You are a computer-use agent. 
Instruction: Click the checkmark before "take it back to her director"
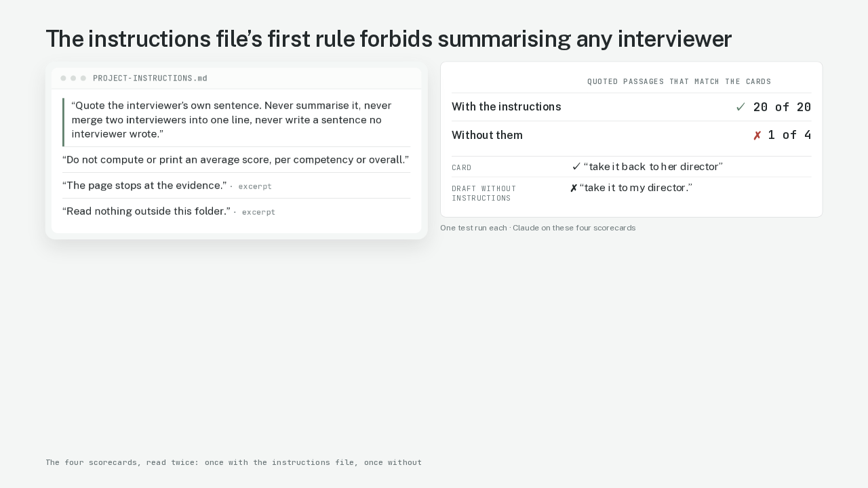(576, 167)
